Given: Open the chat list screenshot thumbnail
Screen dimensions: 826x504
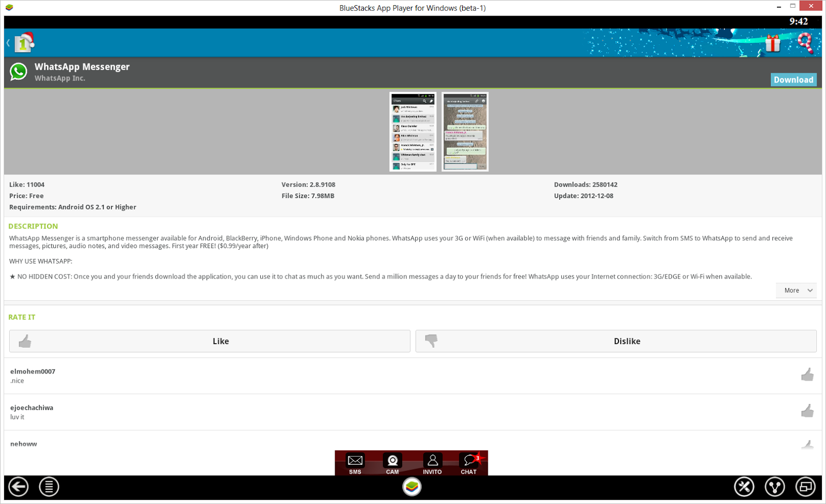Looking at the screenshot, I should [x=413, y=132].
